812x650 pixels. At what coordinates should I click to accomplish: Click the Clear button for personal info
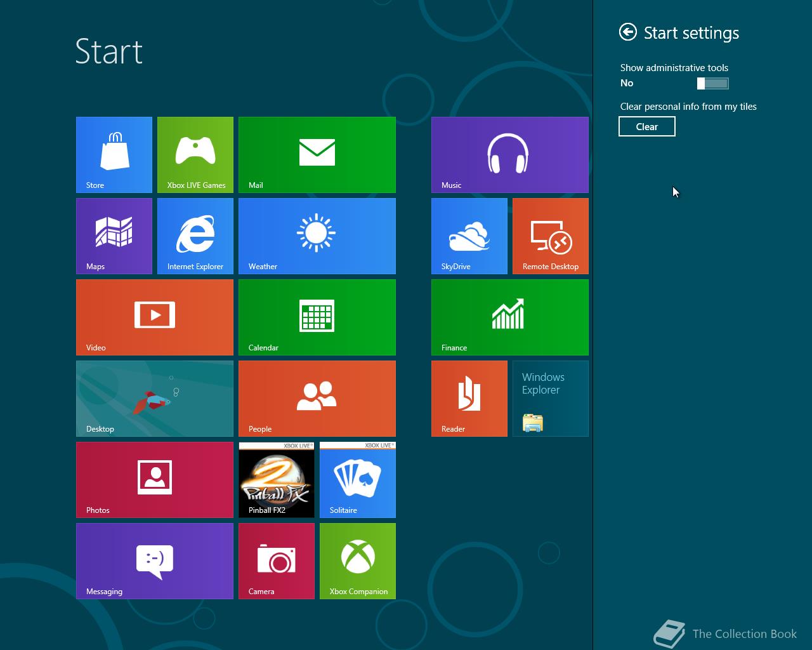pyautogui.click(x=647, y=126)
